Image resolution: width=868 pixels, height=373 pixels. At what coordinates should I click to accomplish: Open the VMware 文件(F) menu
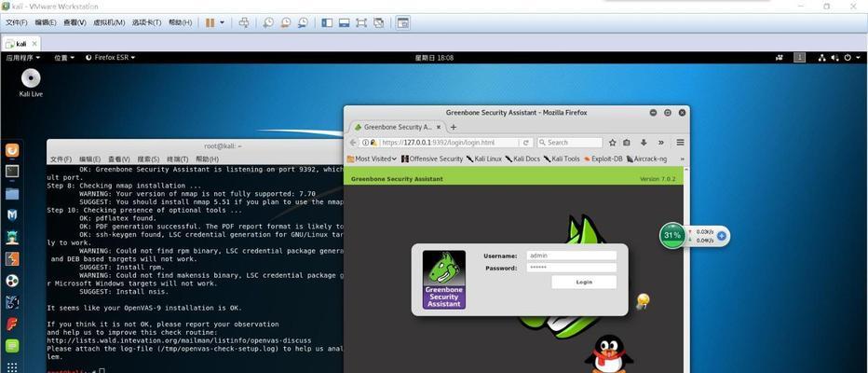(17, 22)
